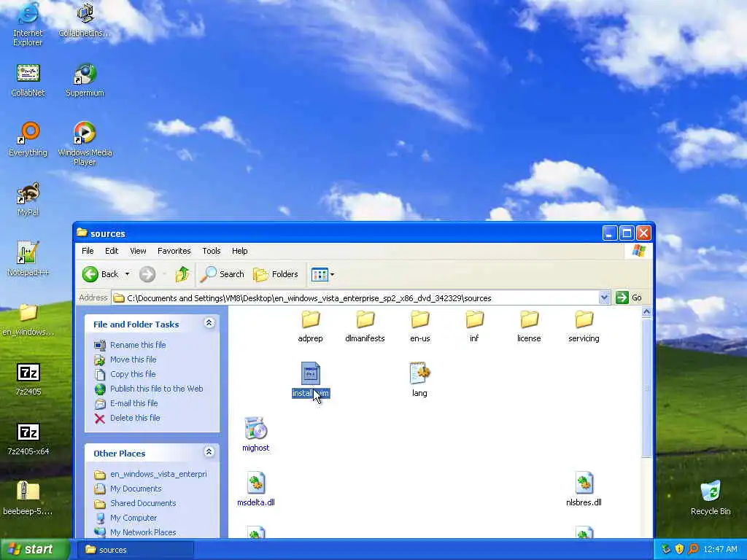Open the Favorites menu
Viewport: 747px width, 560px height.
click(x=174, y=251)
